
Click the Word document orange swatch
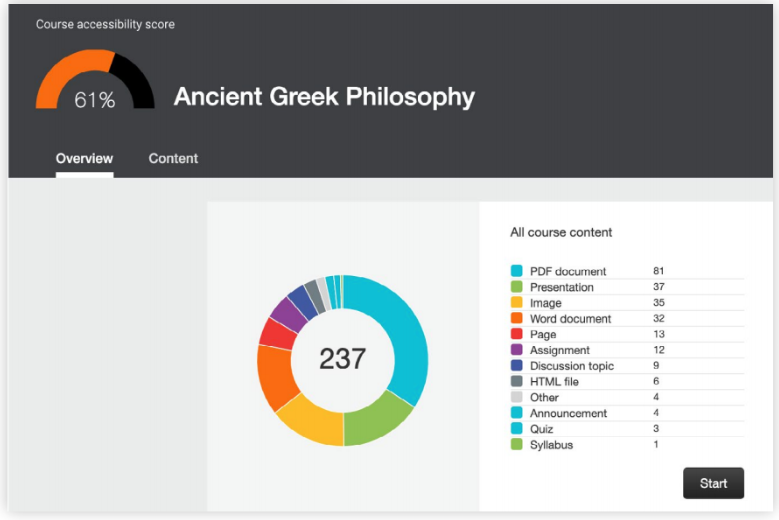517,319
